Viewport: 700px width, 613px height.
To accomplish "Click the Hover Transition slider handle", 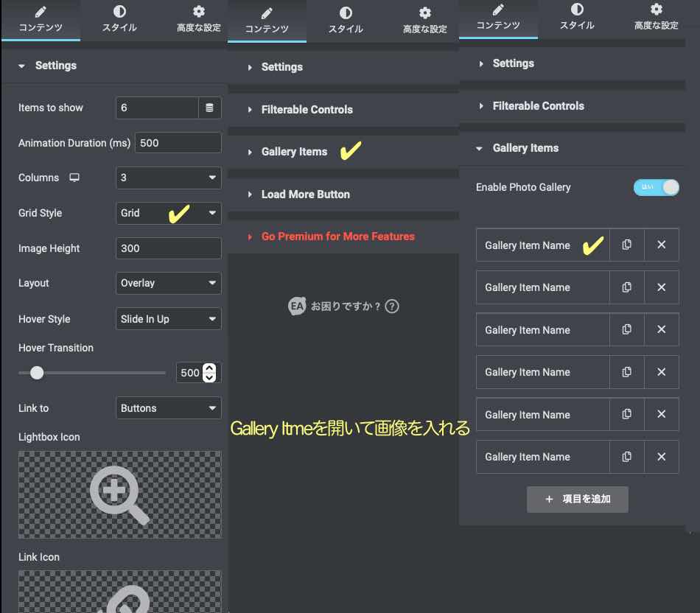I will (x=37, y=373).
